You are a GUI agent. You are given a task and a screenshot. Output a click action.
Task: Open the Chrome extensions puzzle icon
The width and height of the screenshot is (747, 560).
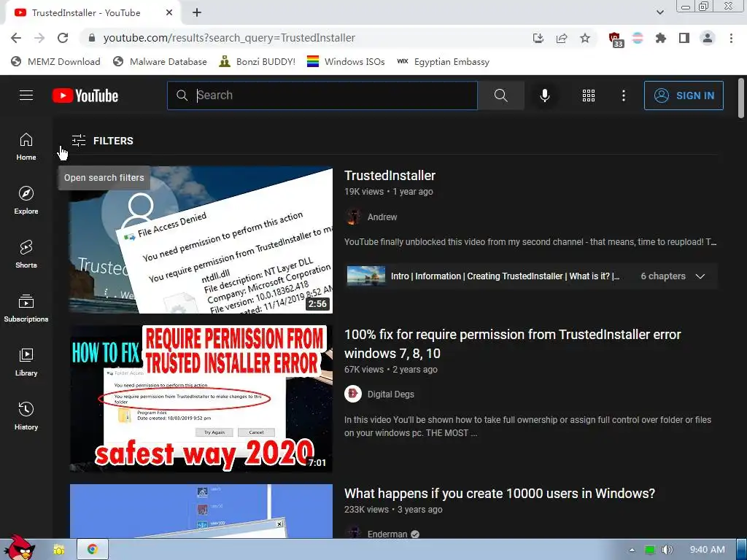pyautogui.click(x=661, y=38)
